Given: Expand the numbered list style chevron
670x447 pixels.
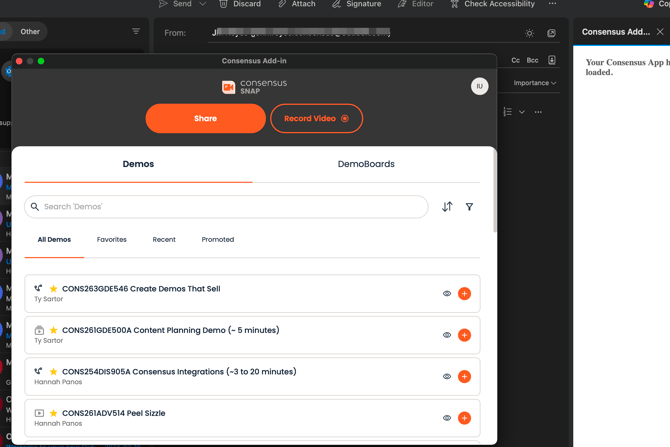Looking at the screenshot, I should click(522, 112).
